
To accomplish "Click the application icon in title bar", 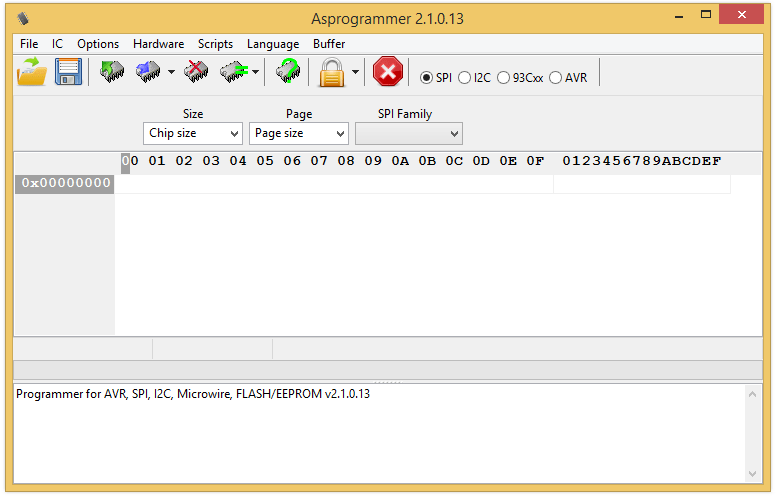I will [x=23, y=19].
